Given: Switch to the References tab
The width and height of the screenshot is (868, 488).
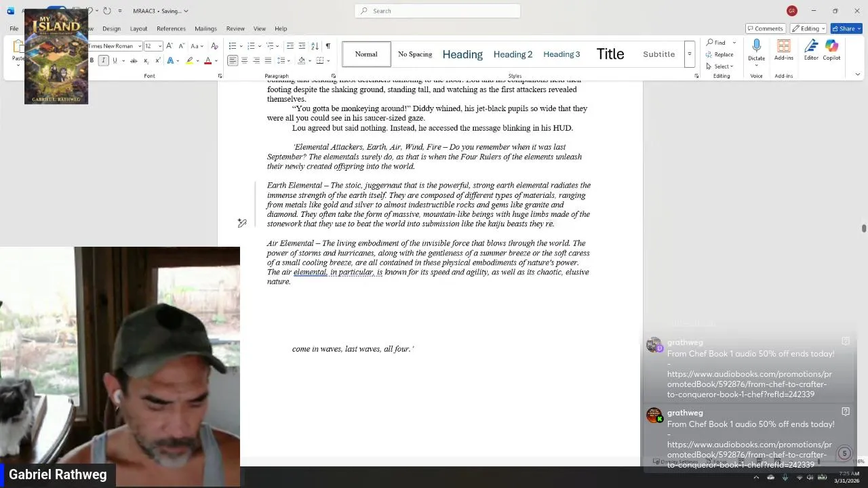Looking at the screenshot, I should click(x=171, y=28).
